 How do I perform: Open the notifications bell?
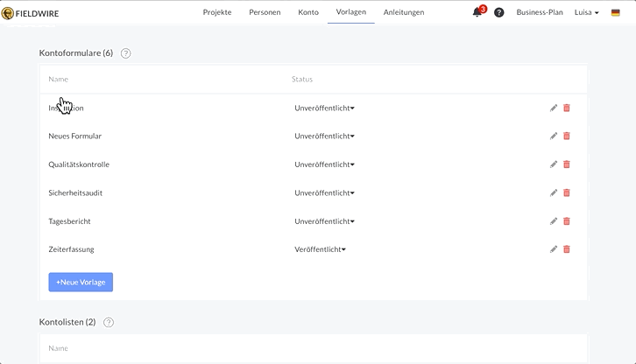click(477, 12)
